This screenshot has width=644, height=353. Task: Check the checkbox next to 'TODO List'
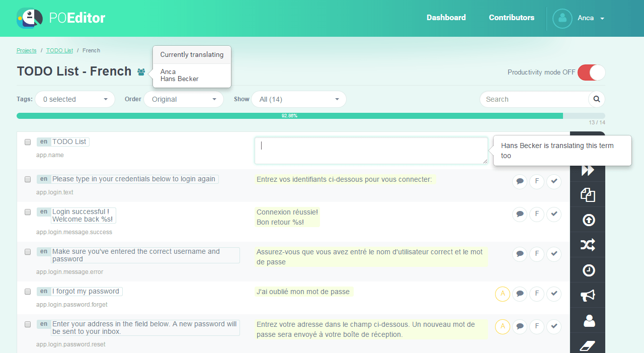pos(28,142)
